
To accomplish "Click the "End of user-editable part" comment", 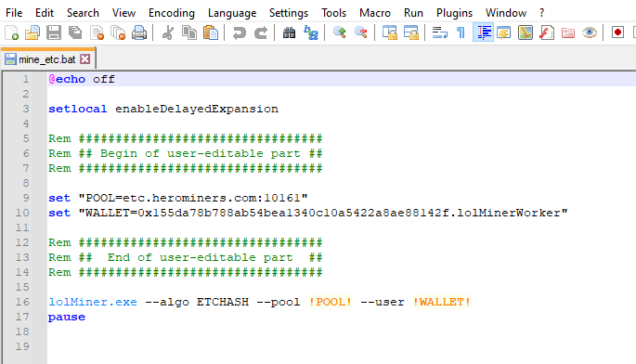I will 200,257.
